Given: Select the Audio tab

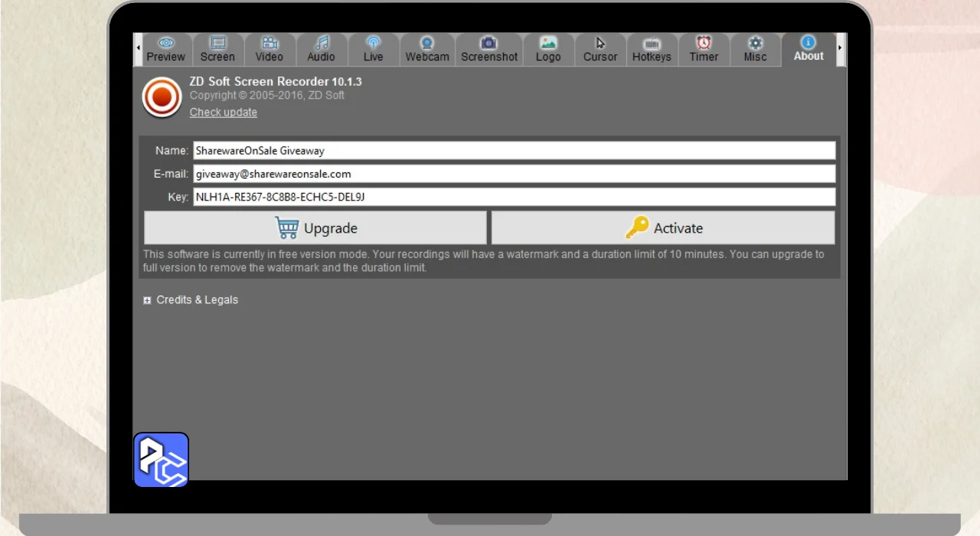Looking at the screenshot, I should (x=322, y=49).
